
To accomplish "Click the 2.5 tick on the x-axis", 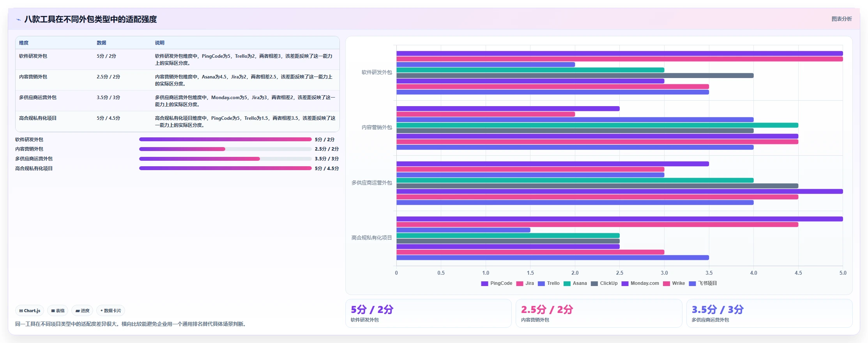I will 620,273.
